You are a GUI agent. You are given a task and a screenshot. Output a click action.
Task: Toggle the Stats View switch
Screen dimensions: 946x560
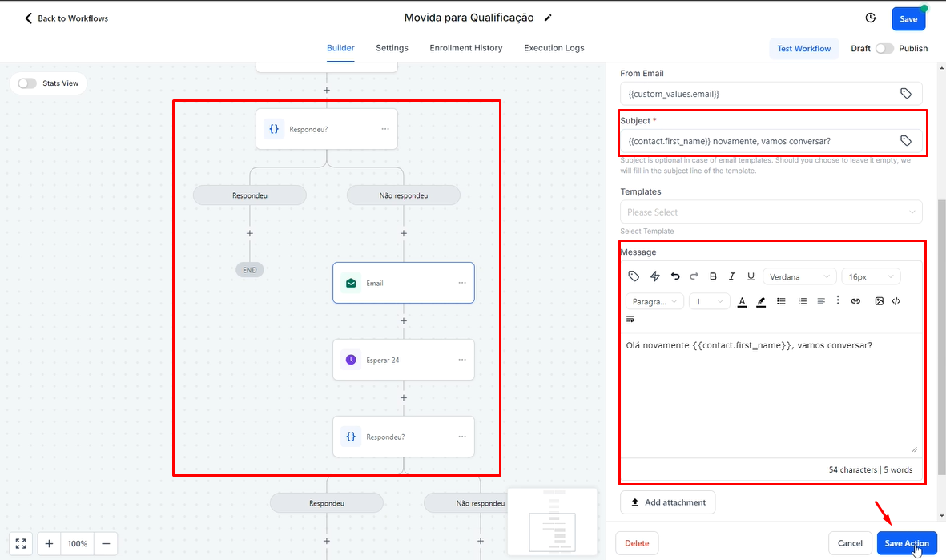(27, 83)
